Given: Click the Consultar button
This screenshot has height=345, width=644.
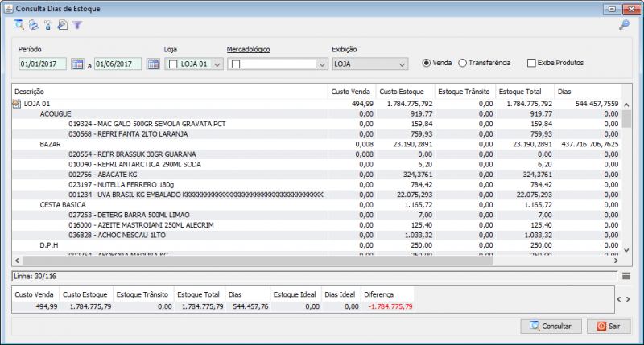Looking at the screenshot, I should 551,327.
